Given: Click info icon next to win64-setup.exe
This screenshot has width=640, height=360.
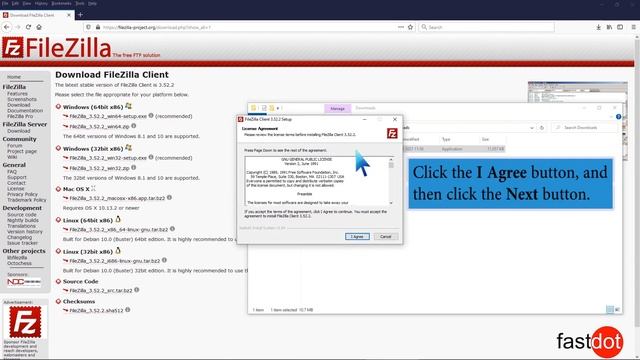Looking at the screenshot, I should coord(151,116).
